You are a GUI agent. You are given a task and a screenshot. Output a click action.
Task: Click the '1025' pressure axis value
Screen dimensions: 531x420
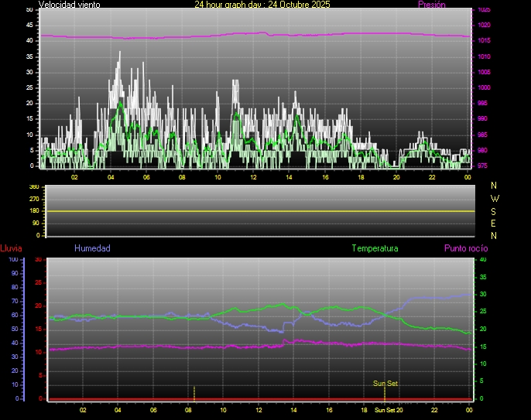click(x=484, y=10)
